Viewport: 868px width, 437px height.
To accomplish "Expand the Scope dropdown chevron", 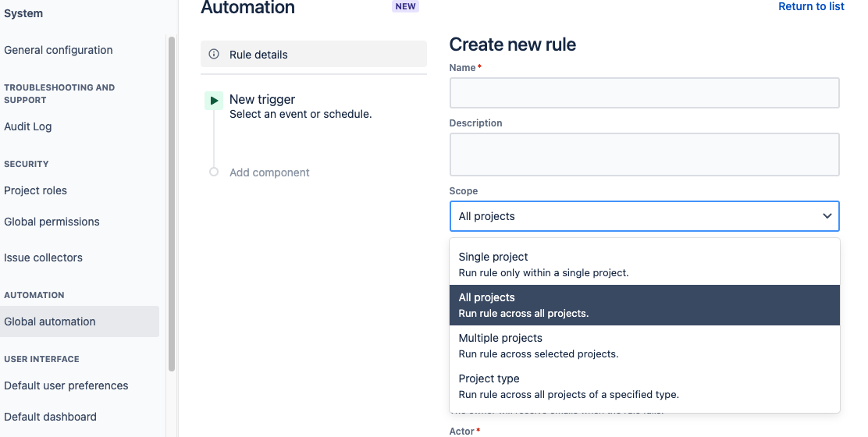I will [827, 216].
